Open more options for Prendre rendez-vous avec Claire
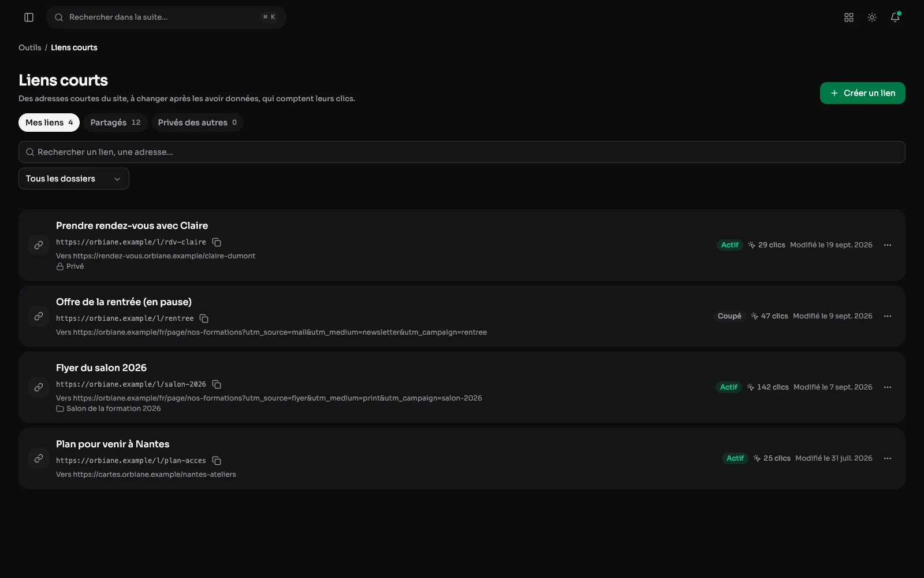 tap(888, 245)
